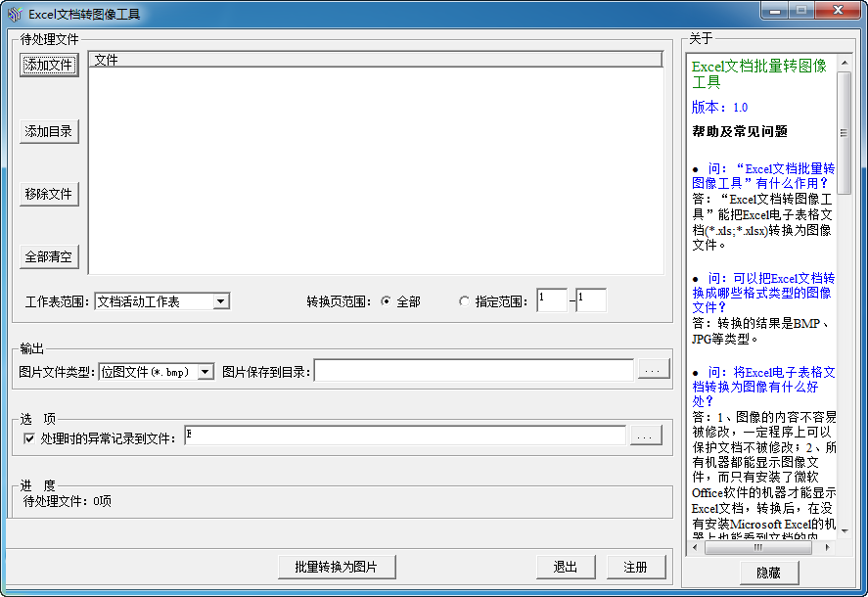
Task: Click the 图片保存到目录 path field
Action: (x=474, y=371)
